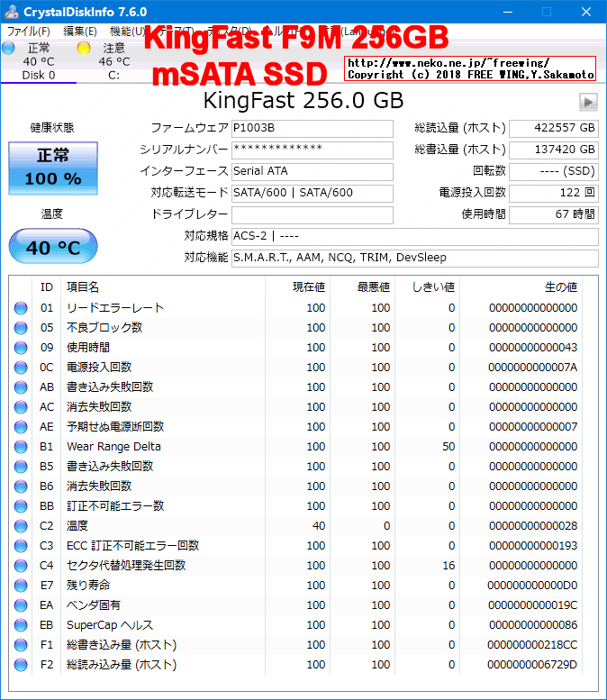Select the 予期せぬ電源断回数 attribute name
Screen dimensions: 607x700
[x=115, y=427]
